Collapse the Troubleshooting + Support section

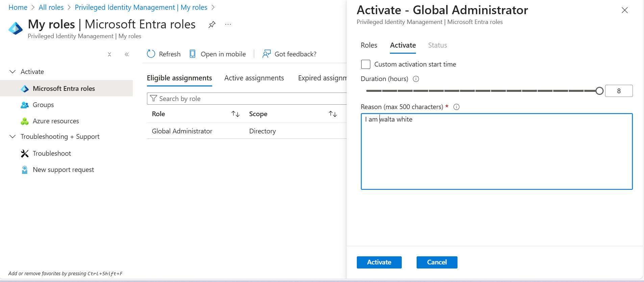[13, 136]
